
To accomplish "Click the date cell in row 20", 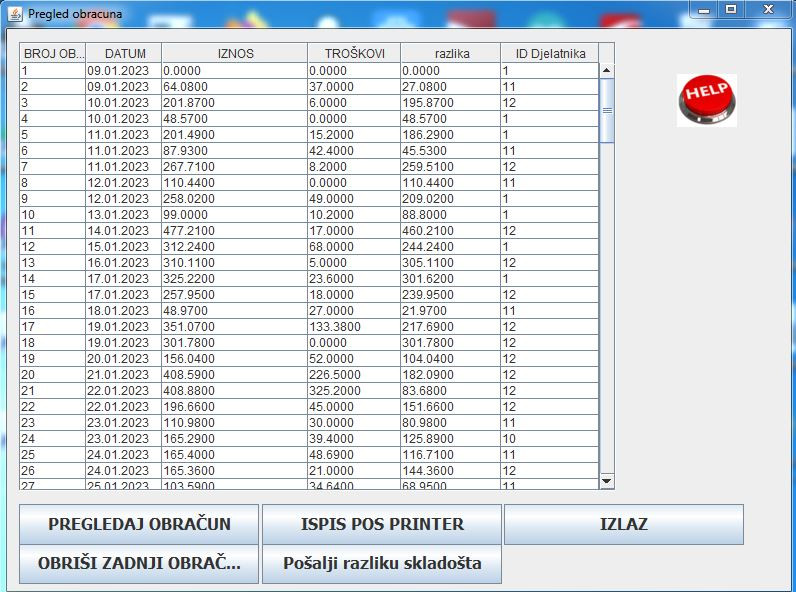I will (x=124, y=375).
